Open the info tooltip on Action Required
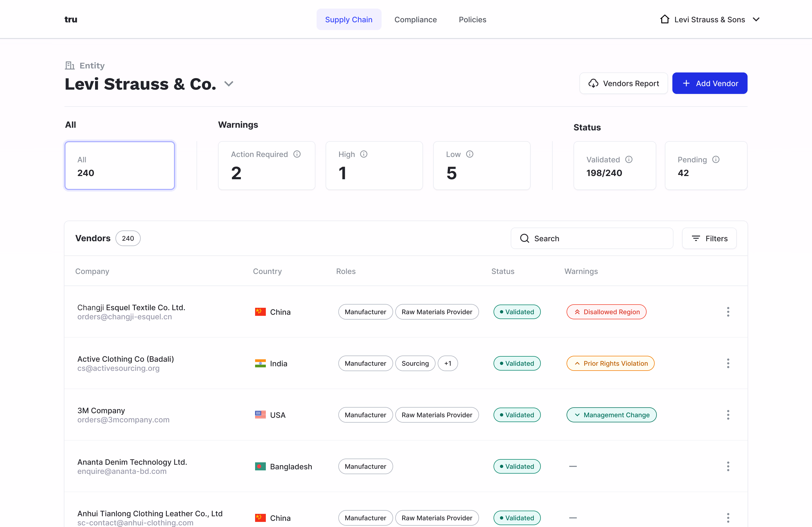 coord(297,154)
